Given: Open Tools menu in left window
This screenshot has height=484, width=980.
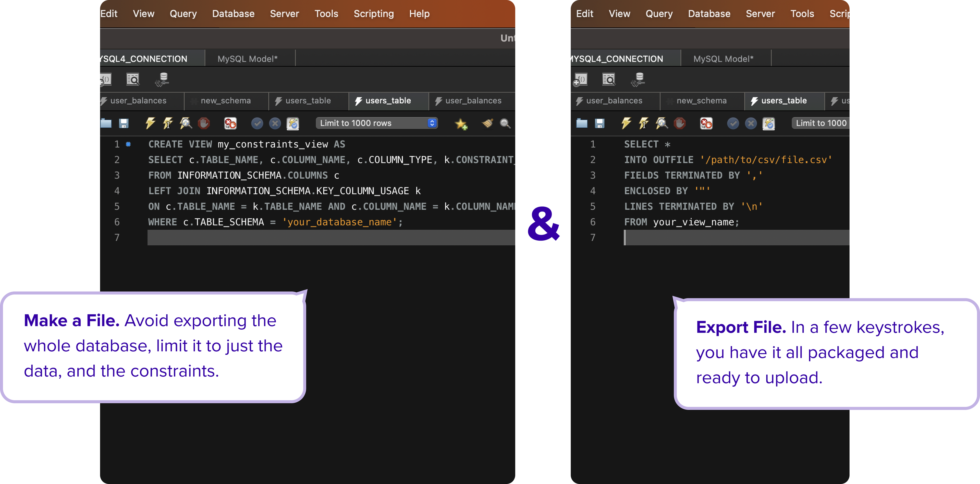Looking at the screenshot, I should click(x=326, y=14).
